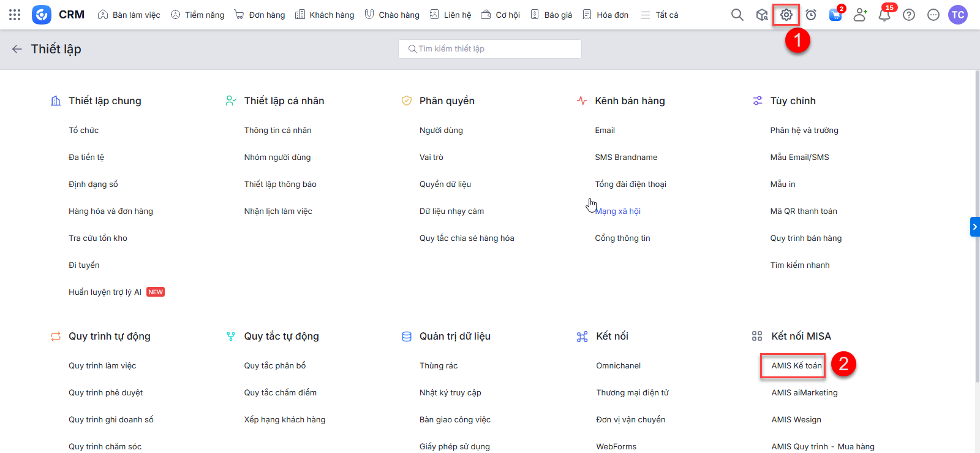Open the Mạng xã hội setting
980x453 pixels.
click(x=617, y=211)
